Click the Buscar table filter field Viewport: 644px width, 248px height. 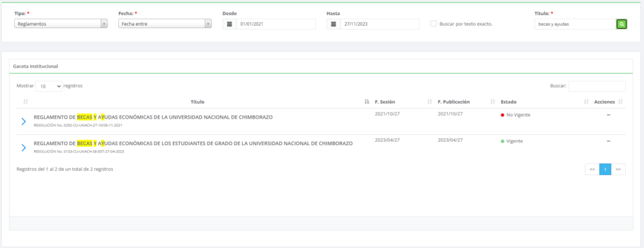pos(597,86)
